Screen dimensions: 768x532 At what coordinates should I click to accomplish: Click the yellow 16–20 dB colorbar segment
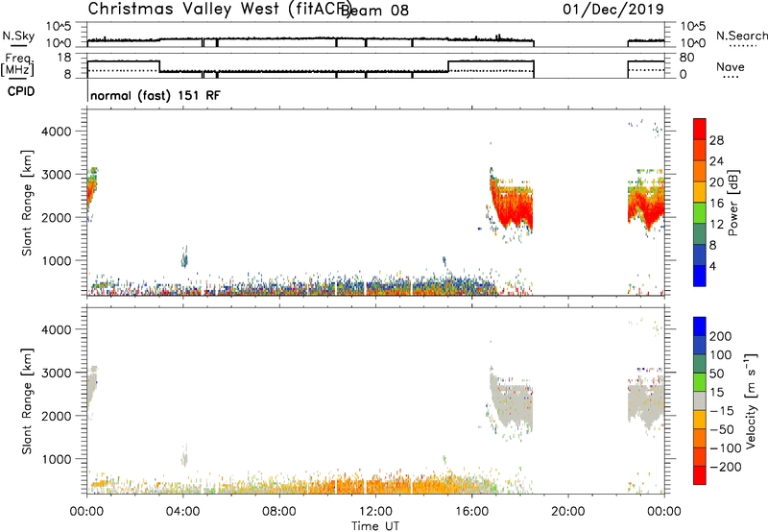700,192
